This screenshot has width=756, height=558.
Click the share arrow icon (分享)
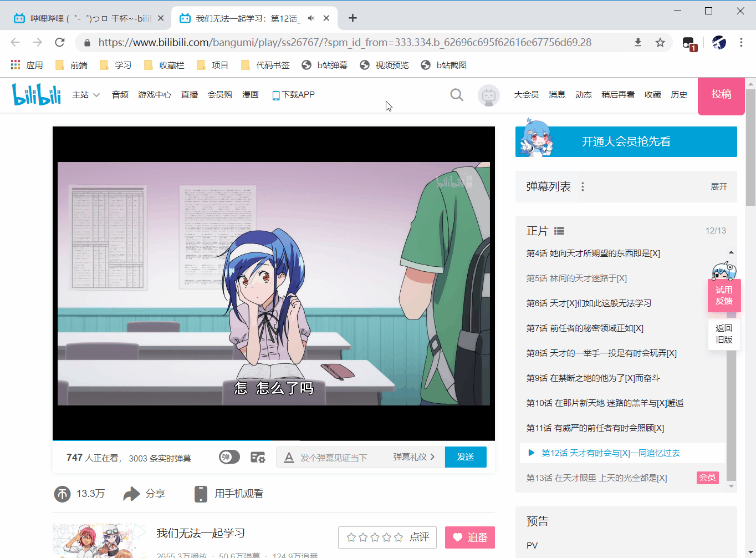point(131,494)
